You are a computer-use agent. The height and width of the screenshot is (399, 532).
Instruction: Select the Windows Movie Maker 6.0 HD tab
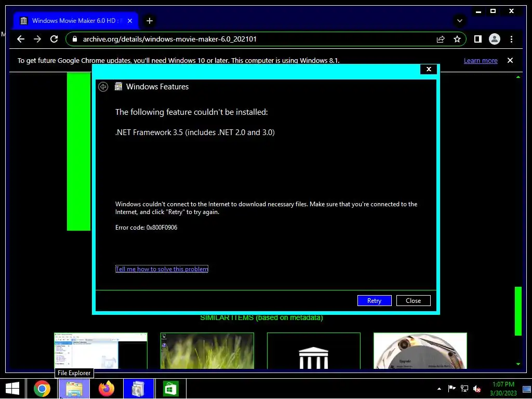75,21
